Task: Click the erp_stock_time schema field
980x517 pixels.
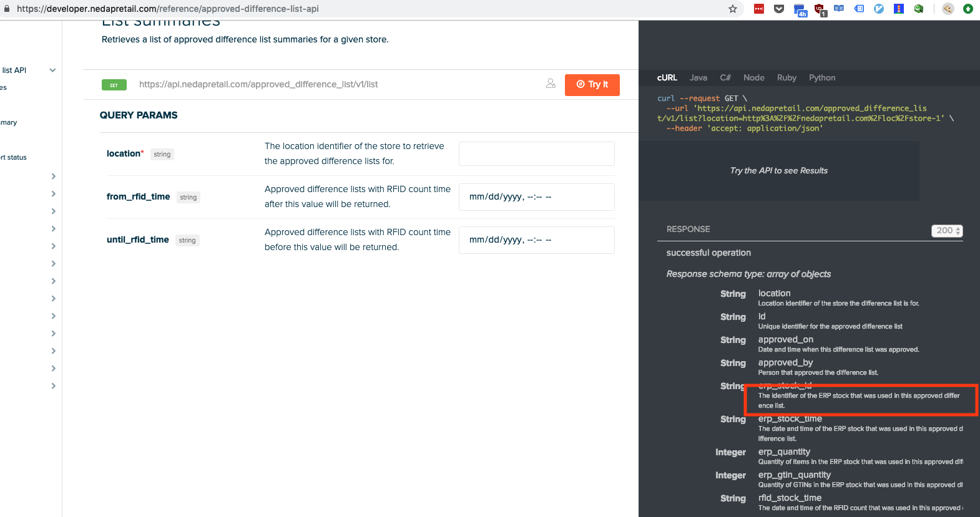Action: tap(790, 418)
